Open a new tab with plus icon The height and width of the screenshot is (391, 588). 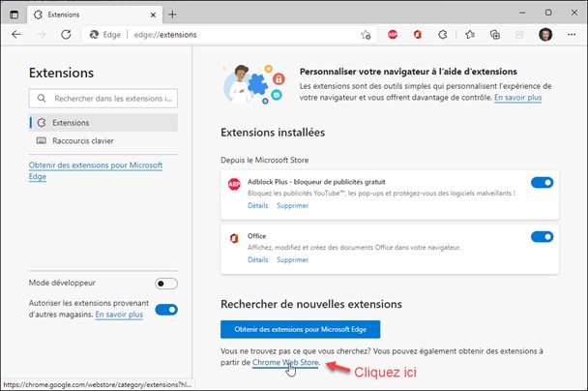pyautogui.click(x=172, y=15)
